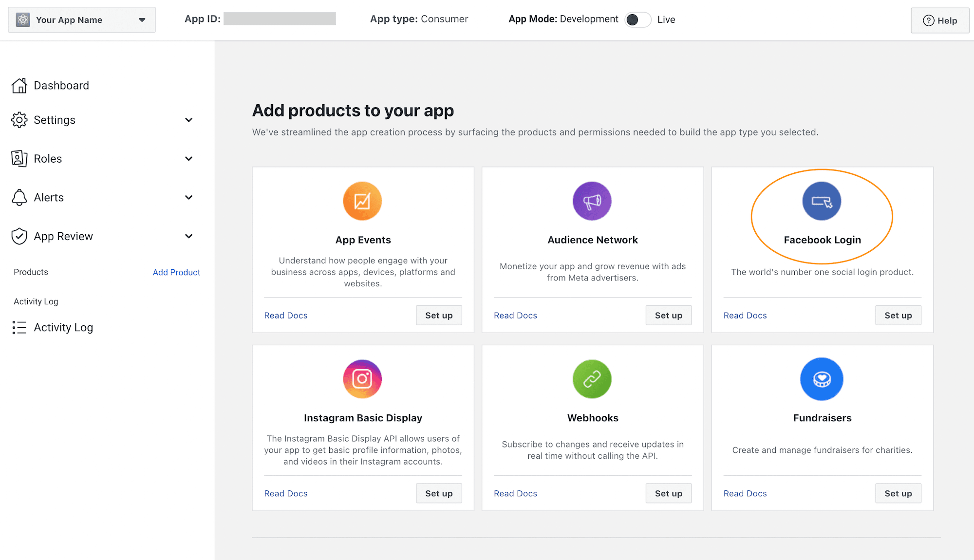Open the Your App Name dropdown
Image resolution: width=974 pixels, height=560 pixels.
(82, 20)
